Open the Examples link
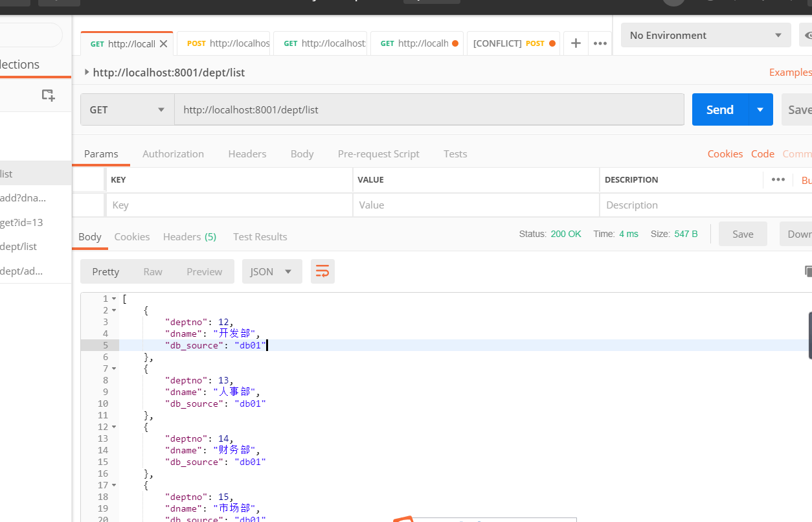Image resolution: width=812 pixels, height=522 pixels. [790, 72]
